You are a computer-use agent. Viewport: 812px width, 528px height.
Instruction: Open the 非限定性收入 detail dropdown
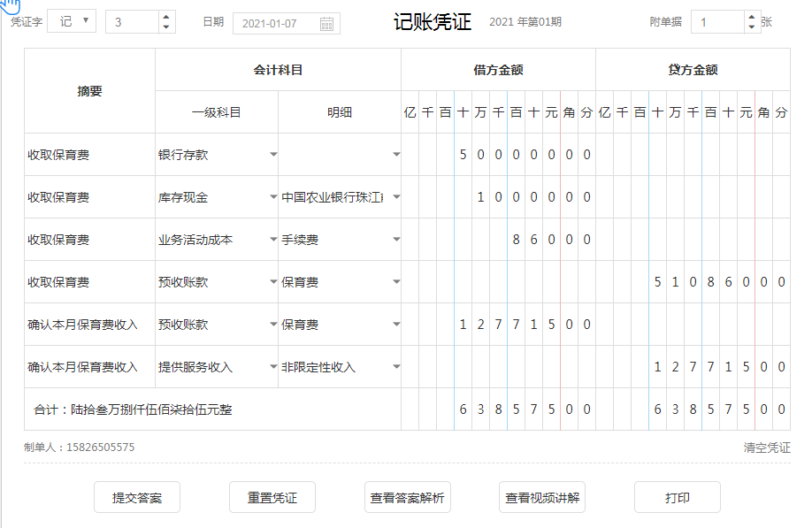click(x=396, y=367)
